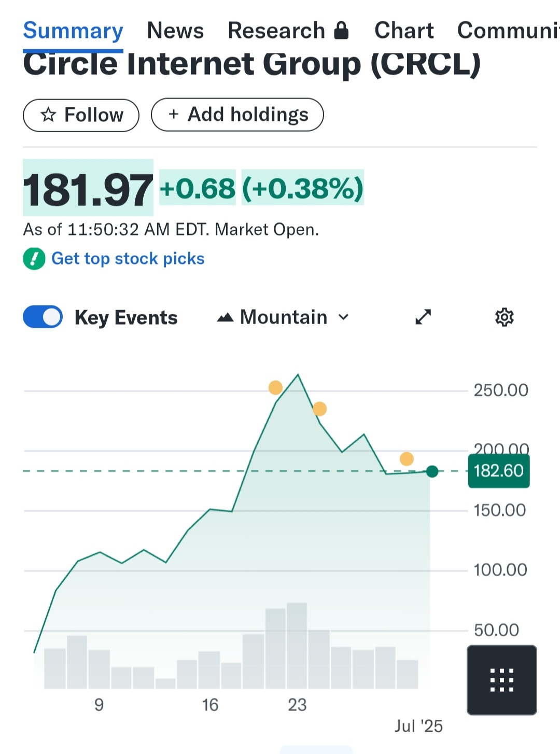
Task: Open the grid menu floating button
Action: pos(502,680)
